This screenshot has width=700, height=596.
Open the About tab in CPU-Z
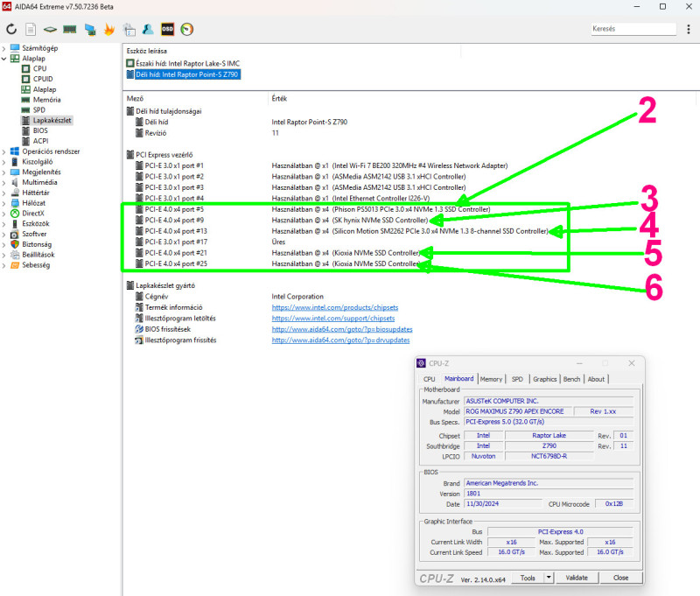pyautogui.click(x=596, y=379)
